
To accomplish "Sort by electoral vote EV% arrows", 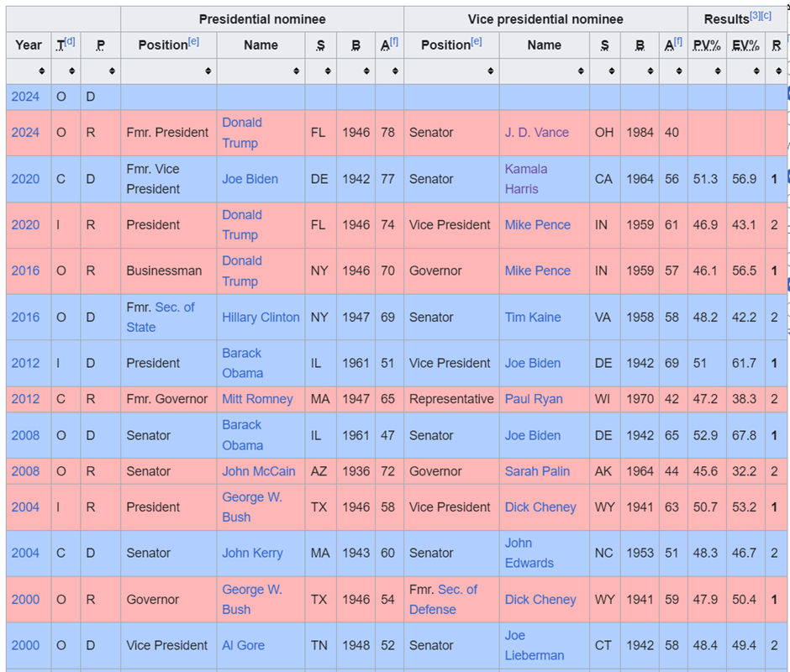I will 756,71.
